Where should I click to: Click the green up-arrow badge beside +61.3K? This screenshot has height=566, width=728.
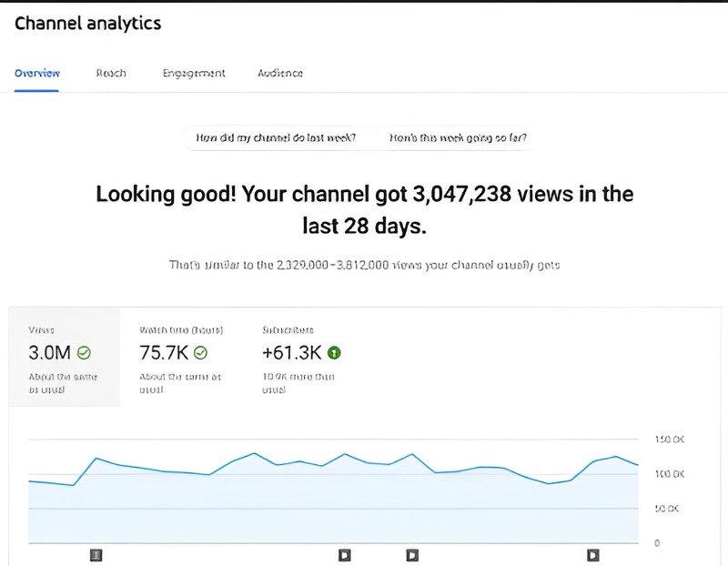333,352
